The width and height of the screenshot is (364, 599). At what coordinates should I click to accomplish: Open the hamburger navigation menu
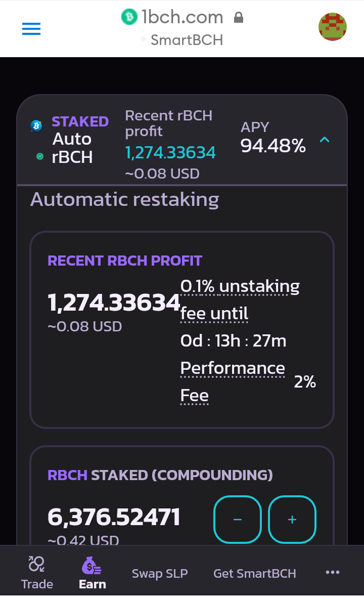31,29
